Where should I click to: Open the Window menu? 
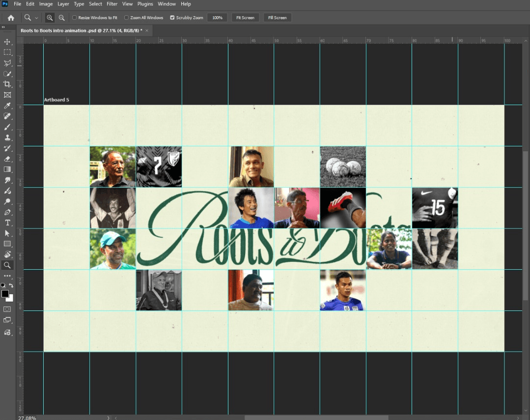tap(167, 4)
